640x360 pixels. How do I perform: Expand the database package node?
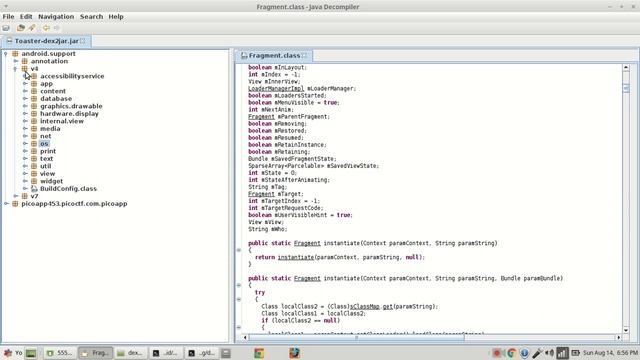click(25, 99)
